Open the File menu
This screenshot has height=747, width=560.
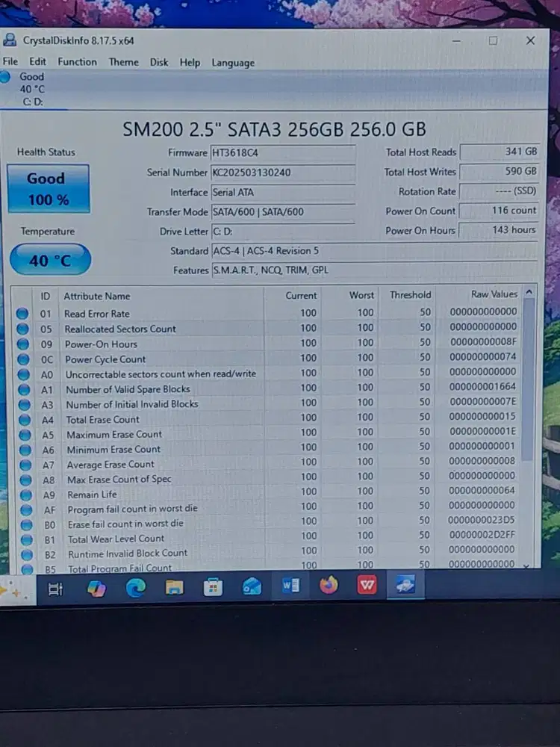click(10, 61)
